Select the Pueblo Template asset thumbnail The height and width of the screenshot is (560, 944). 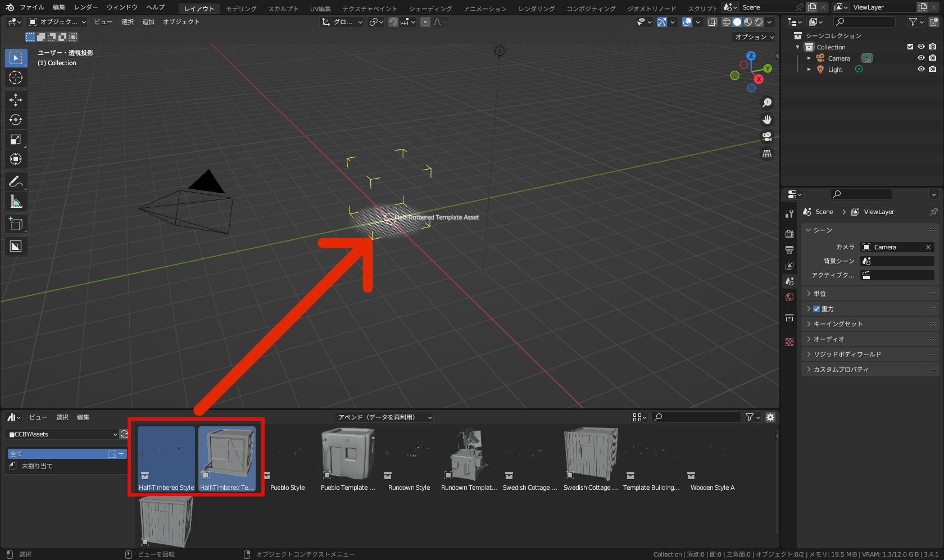[347, 454]
